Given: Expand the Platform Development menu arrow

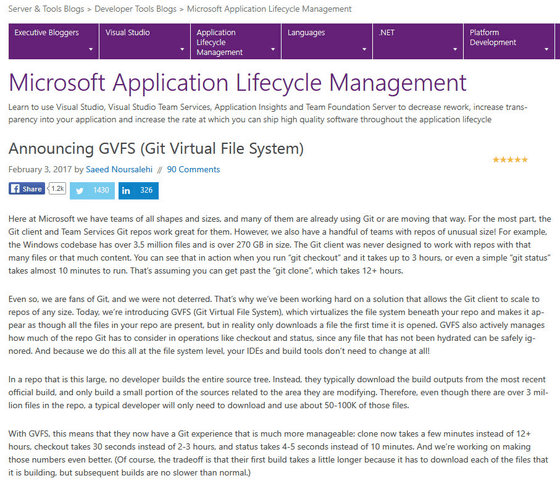Looking at the screenshot, I should tap(546, 49).
